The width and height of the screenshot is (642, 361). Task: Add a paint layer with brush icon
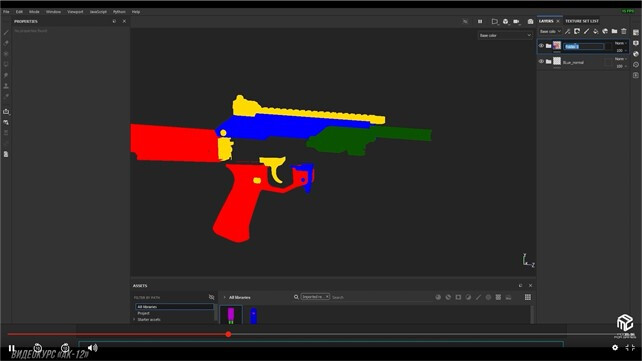click(x=586, y=31)
